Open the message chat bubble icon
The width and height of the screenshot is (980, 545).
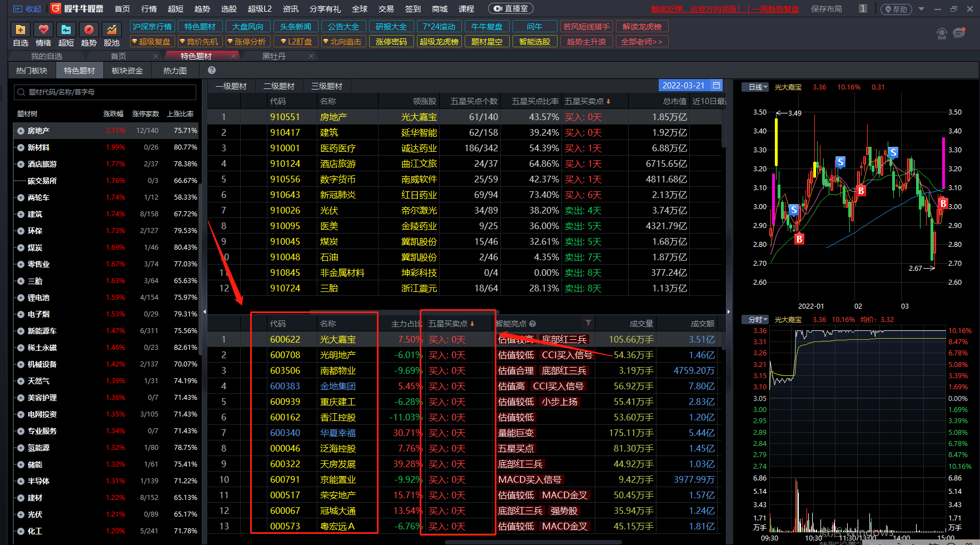(x=959, y=33)
